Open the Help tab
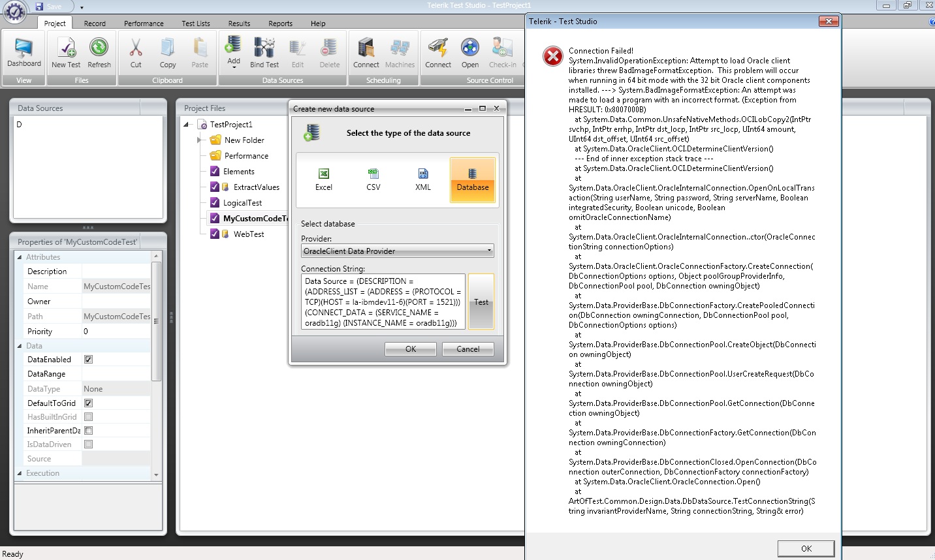Viewport: 935px width, 560px height. click(x=318, y=23)
